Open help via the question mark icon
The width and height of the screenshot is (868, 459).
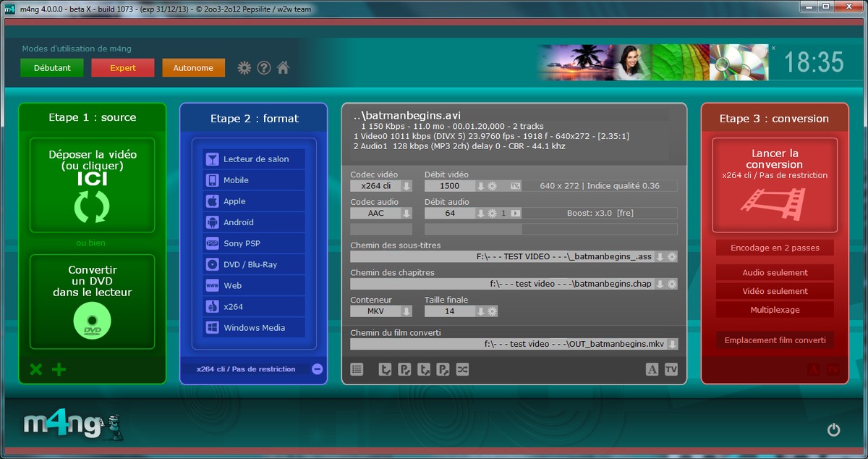(x=264, y=67)
